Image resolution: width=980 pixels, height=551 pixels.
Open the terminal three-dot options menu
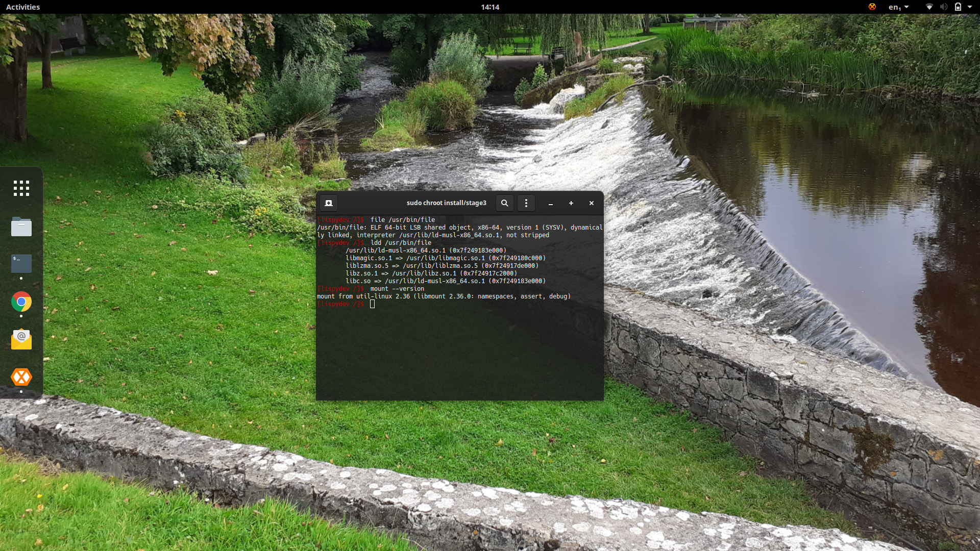click(x=526, y=203)
